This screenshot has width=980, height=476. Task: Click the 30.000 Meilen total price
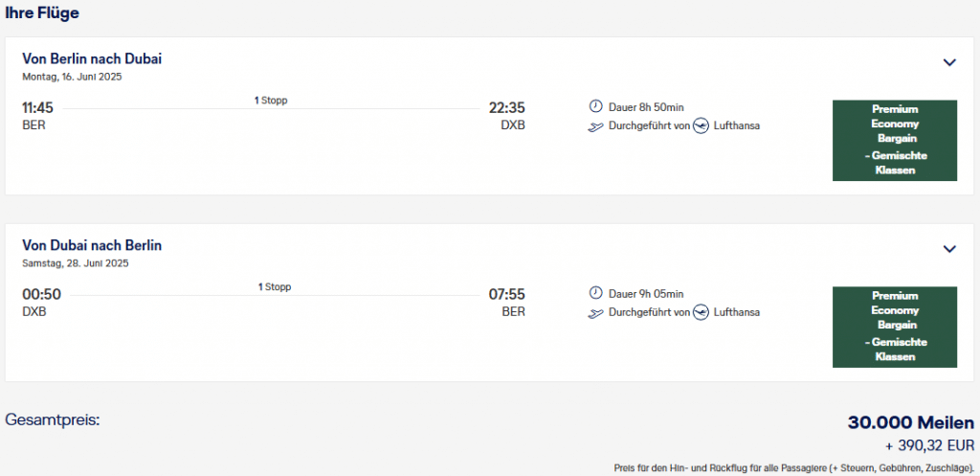coord(910,422)
